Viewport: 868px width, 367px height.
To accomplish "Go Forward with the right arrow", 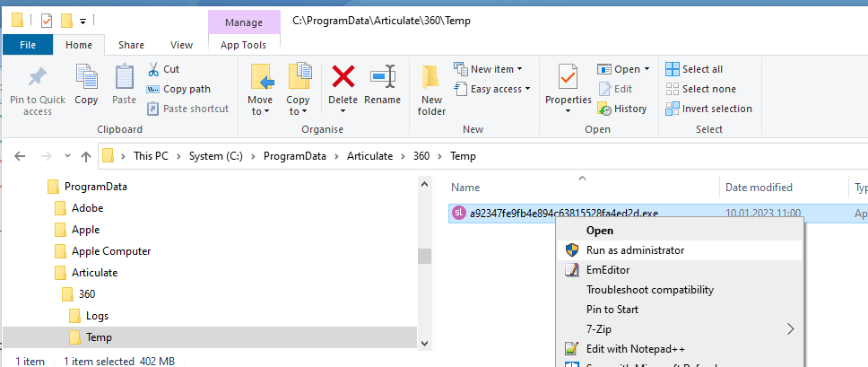I will click(47, 156).
